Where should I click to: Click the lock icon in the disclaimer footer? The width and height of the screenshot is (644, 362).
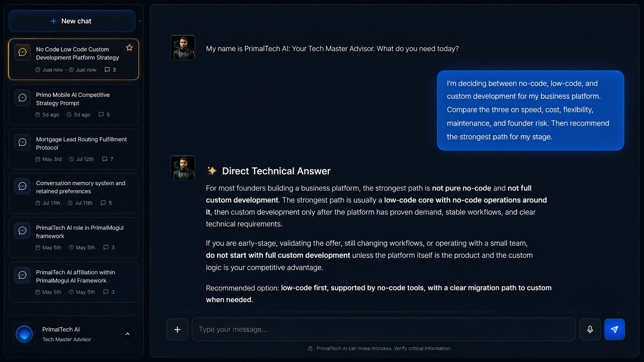[x=310, y=349]
